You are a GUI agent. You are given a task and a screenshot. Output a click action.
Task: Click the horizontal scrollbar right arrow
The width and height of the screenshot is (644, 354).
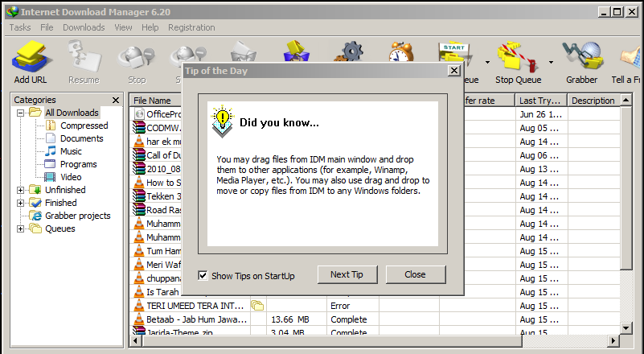click(613, 340)
